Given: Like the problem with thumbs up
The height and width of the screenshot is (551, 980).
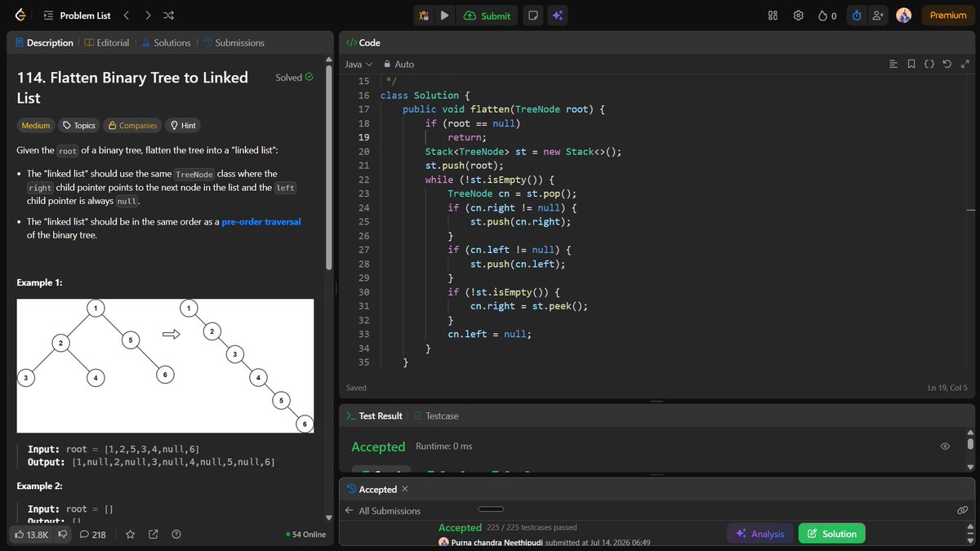Looking at the screenshot, I should (x=30, y=535).
